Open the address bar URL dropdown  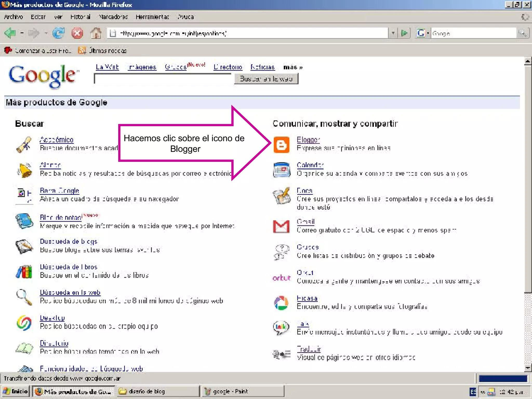coord(393,33)
